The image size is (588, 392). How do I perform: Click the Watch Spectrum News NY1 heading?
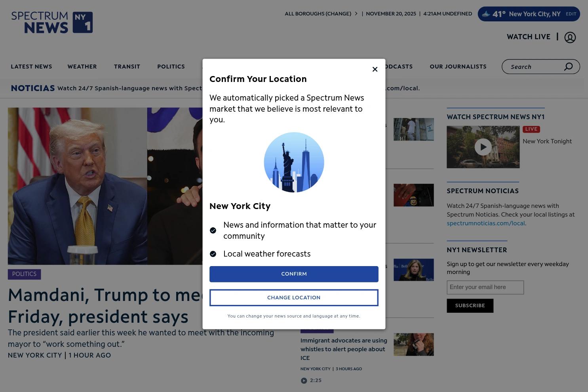496,117
